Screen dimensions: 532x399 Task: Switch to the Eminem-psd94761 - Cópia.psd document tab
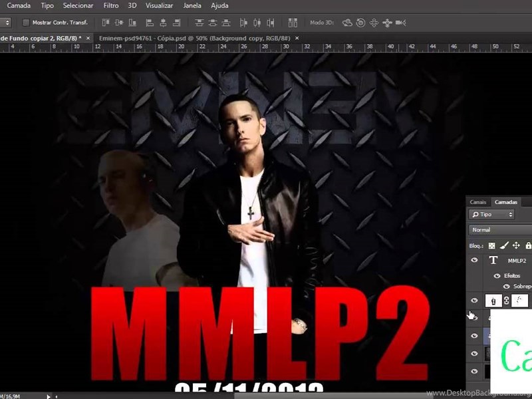194,39
